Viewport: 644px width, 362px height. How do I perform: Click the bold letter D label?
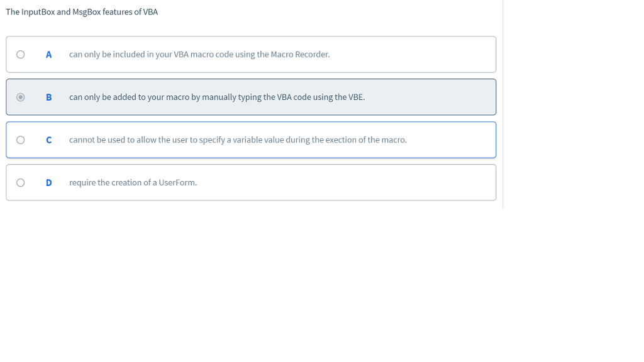pos(48,182)
